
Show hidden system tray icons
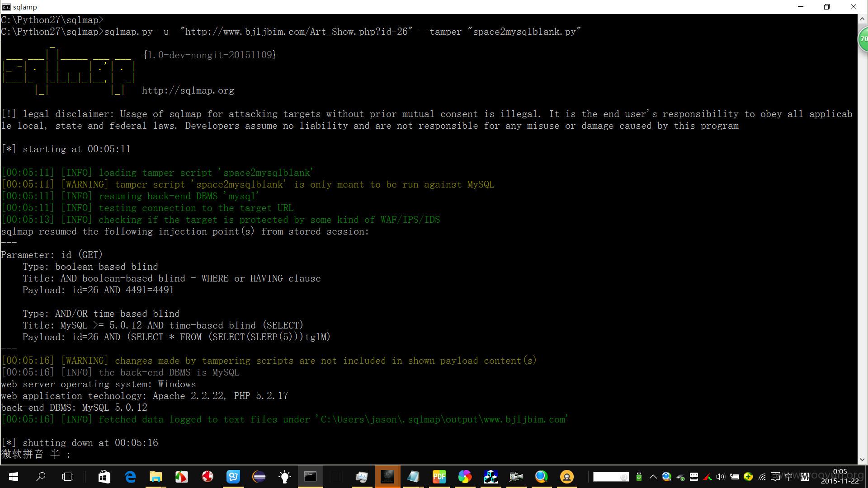click(x=653, y=477)
